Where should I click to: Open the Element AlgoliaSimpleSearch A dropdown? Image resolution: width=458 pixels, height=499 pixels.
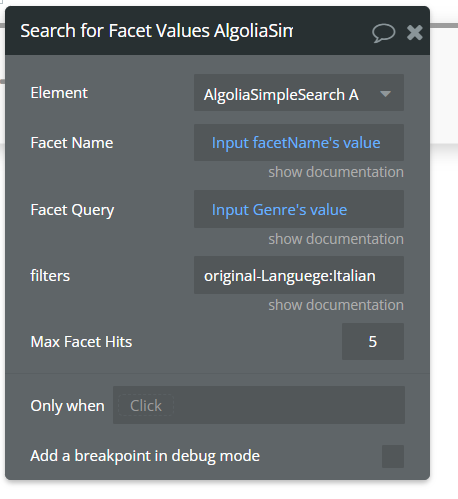[x=299, y=93]
